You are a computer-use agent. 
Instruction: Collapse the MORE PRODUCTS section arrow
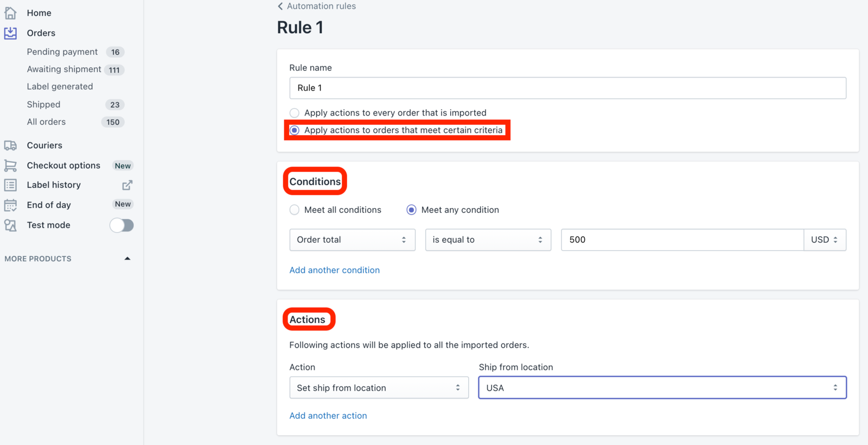(127, 259)
